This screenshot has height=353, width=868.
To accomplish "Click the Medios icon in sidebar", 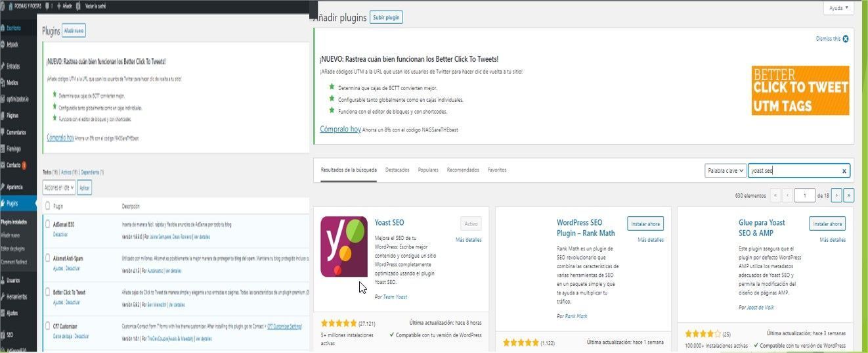I will tap(3, 83).
